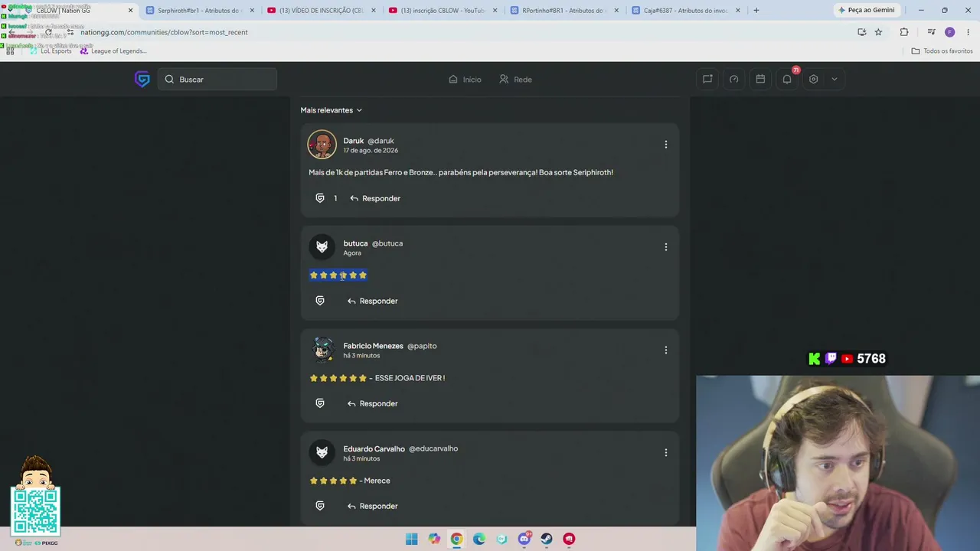This screenshot has height=551, width=980.
Task: Open the League of Legends bookmark
Action: pos(113,51)
